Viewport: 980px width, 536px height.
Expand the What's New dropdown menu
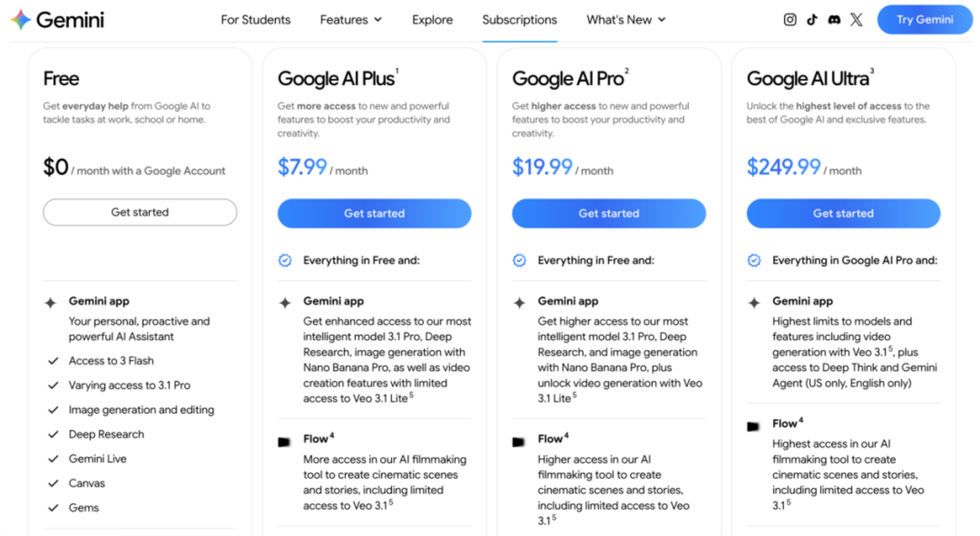626,20
